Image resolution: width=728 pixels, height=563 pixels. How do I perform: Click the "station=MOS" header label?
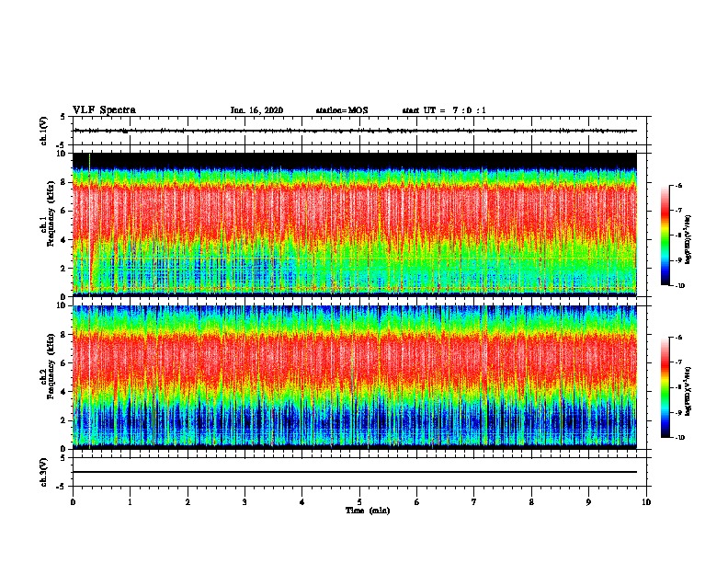pyautogui.click(x=342, y=110)
